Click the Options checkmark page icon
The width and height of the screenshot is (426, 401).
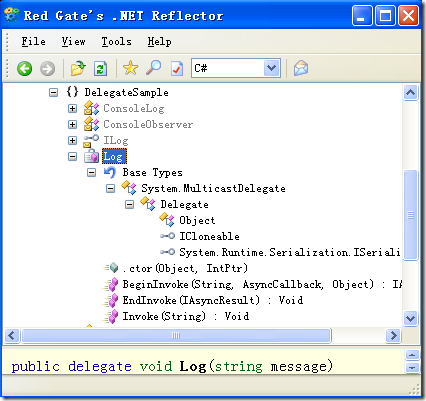tap(177, 69)
